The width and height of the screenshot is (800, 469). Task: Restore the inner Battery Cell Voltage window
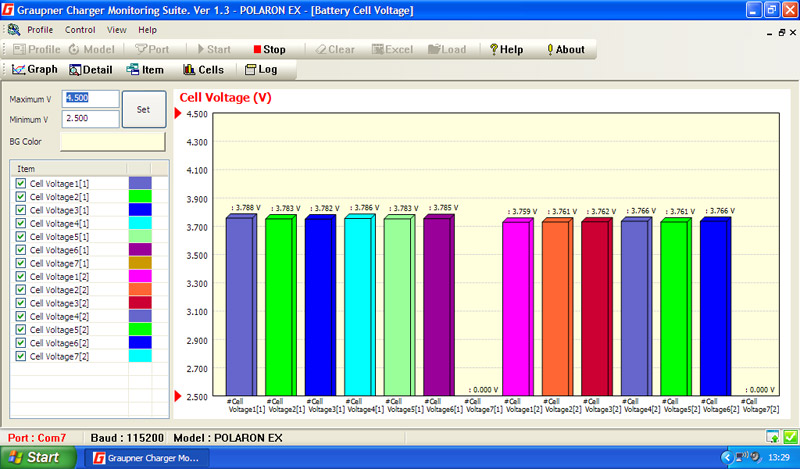coord(781,33)
